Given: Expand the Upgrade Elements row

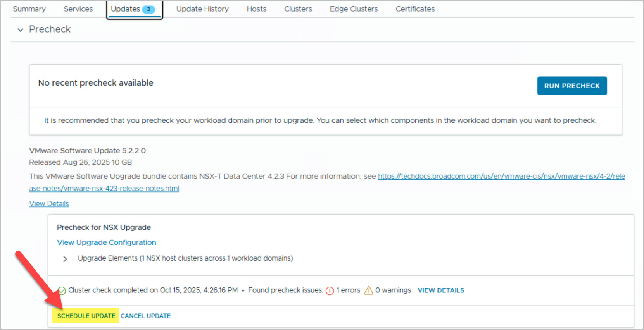Looking at the screenshot, I should click(65, 259).
